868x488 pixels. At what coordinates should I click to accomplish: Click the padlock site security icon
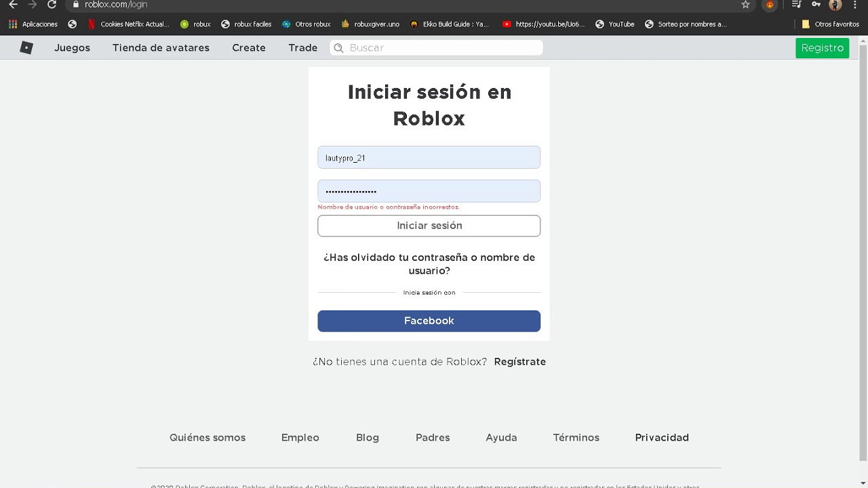[76, 4]
